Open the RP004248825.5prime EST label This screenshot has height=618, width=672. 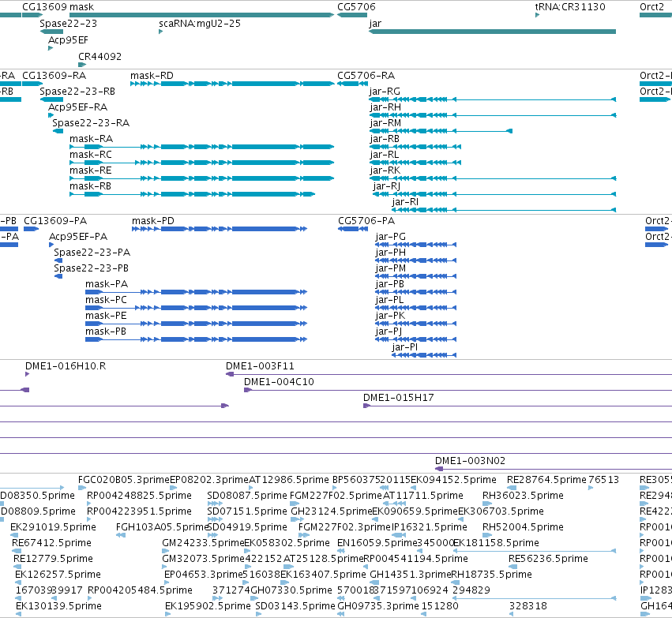[x=139, y=496]
